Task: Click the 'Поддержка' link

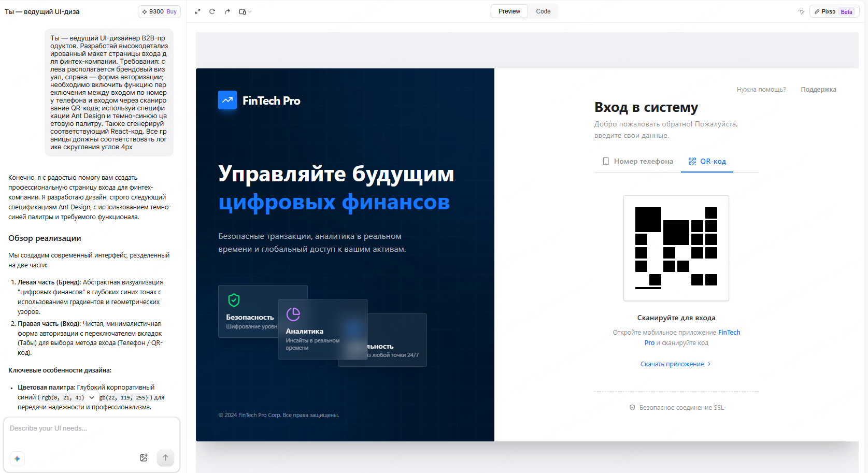Action: click(818, 90)
